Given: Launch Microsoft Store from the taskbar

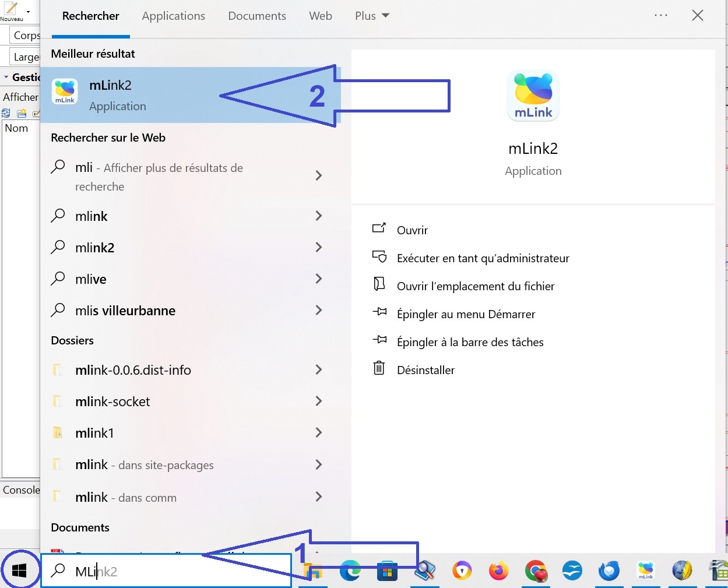Looking at the screenshot, I should (x=387, y=571).
